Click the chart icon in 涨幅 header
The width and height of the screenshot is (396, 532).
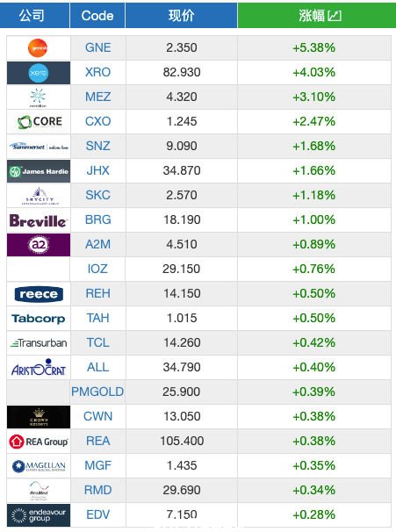pyautogui.click(x=335, y=16)
